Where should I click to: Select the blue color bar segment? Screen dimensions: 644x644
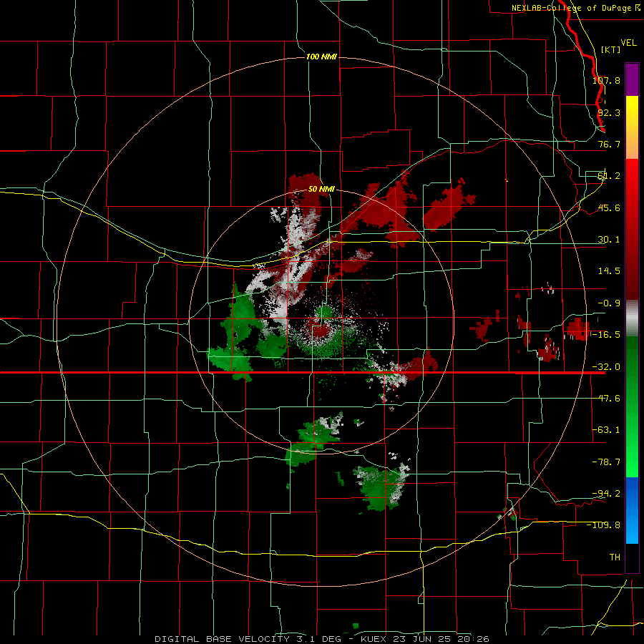point(632,510)
